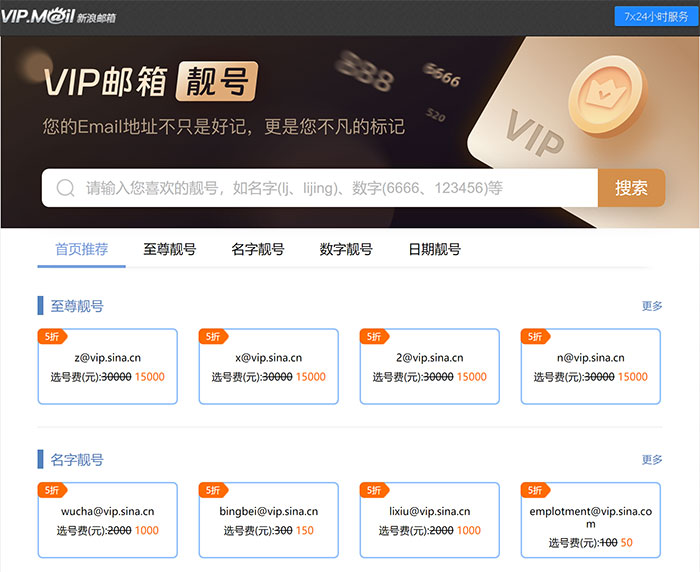
Task: Open the lixiu@vip.sina.cn card
Action: coord(429,520)
